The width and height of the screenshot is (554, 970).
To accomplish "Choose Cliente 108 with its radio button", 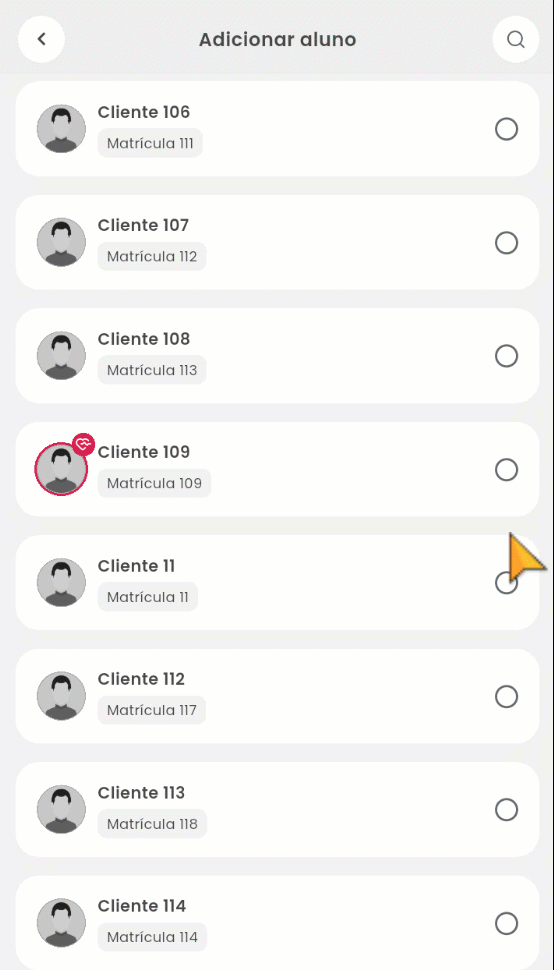I will [x=506, y=356].
